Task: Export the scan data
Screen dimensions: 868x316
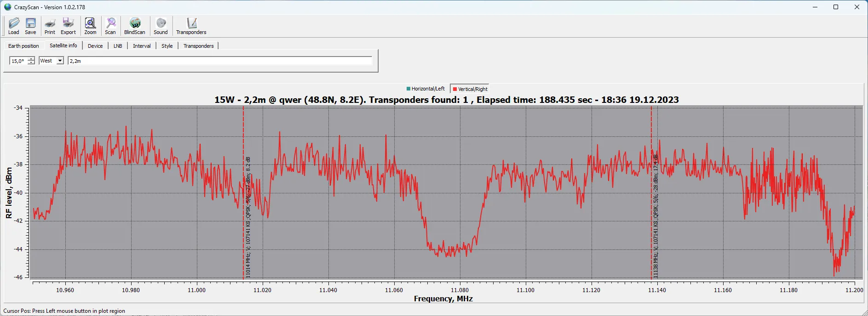Action: point(68,26)
